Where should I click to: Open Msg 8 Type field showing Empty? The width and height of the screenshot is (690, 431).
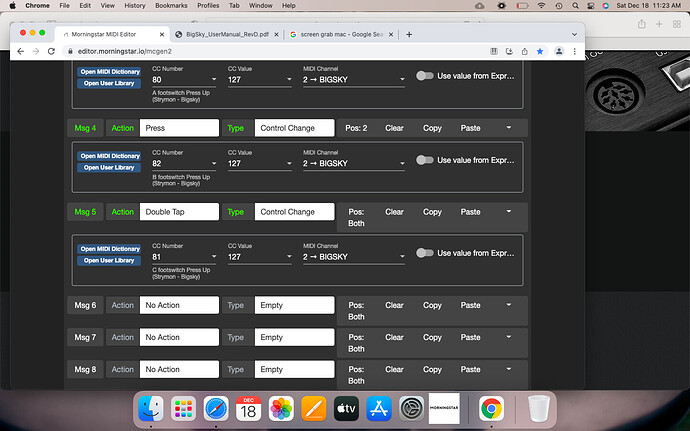(x=294, y=369)
